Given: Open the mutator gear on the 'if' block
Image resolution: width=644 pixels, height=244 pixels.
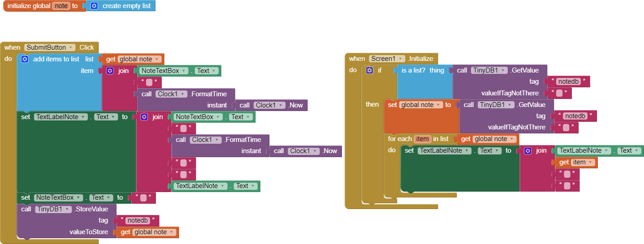Looking at the screenshot, I should point(369,70).
